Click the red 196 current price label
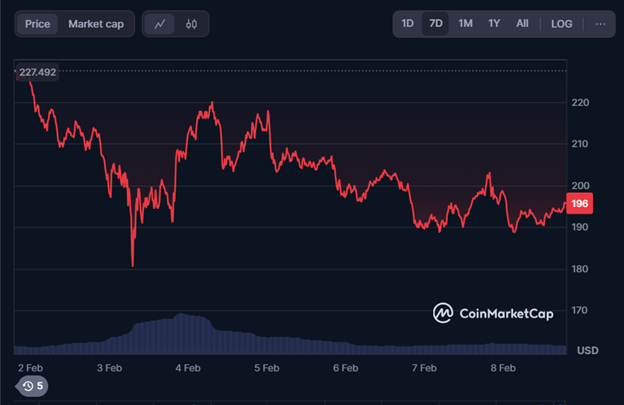Screen dimensions: 624x405 click(x=578, y=204)
